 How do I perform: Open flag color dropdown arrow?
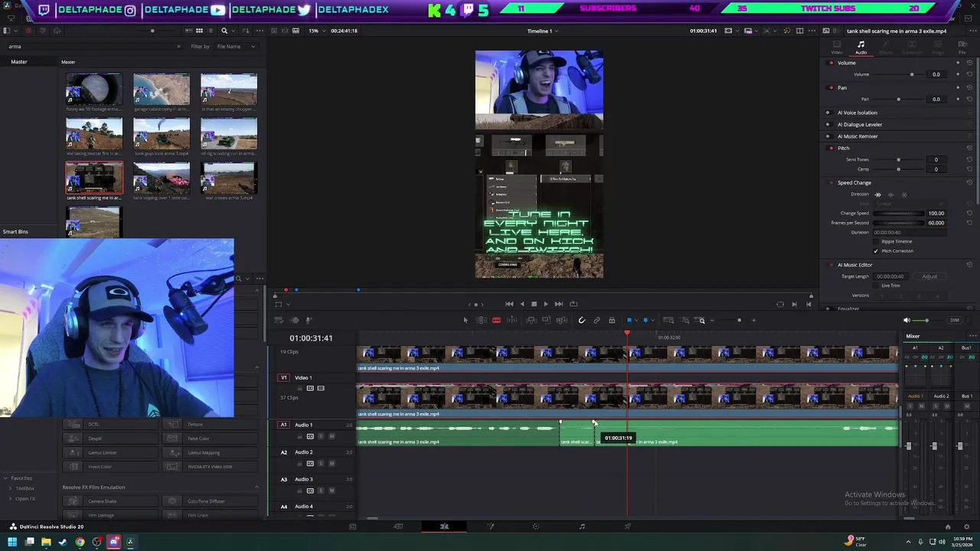click(x=635, y=320)
